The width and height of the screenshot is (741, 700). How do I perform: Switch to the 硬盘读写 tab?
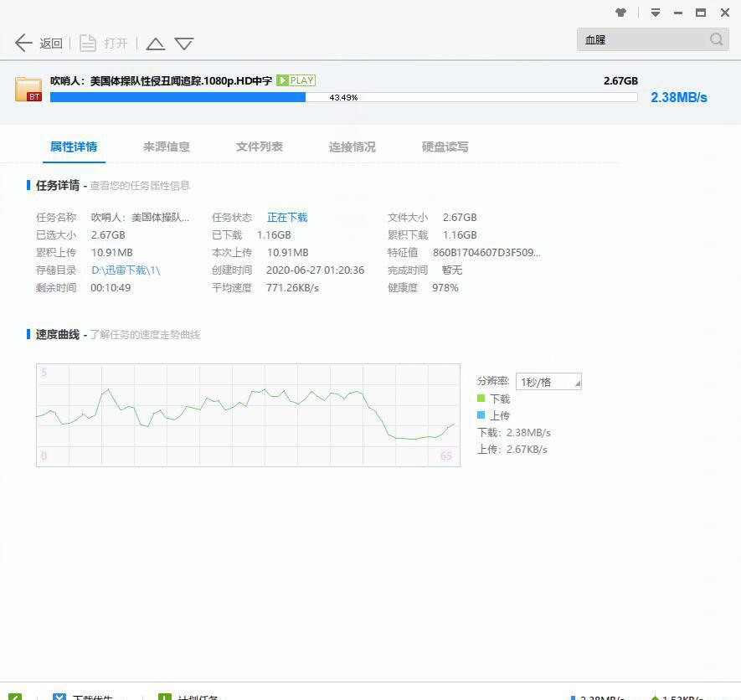pos(445,147)
